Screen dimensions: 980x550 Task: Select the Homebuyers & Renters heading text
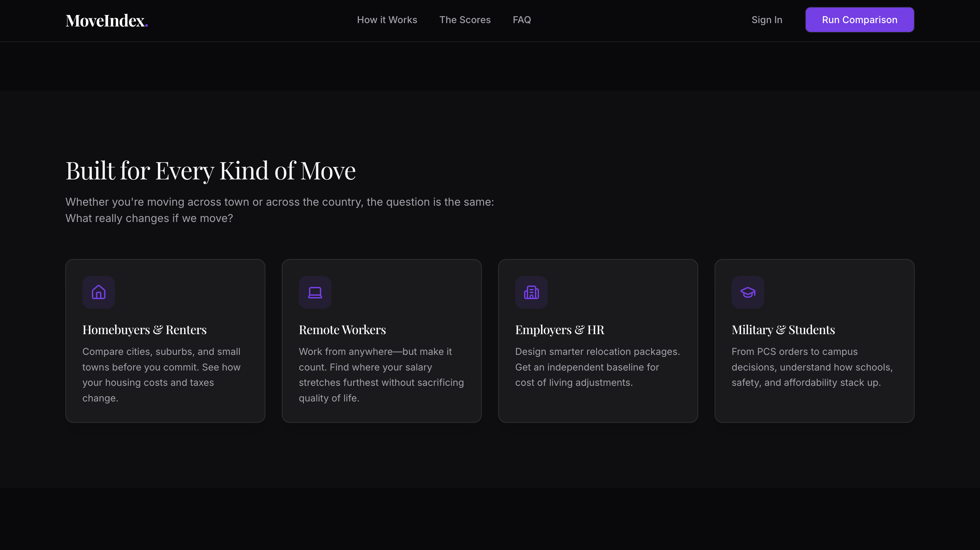point(145,329)
